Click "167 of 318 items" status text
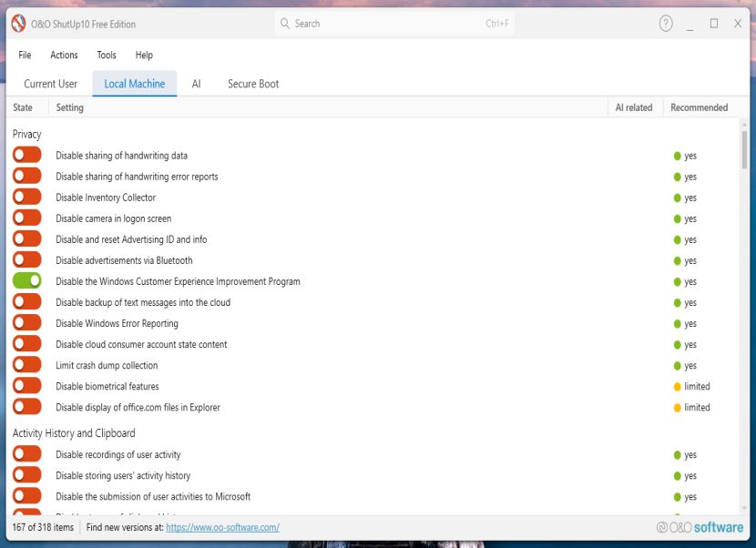The height and width of the screenshot is (548, 756). (43, 527)
